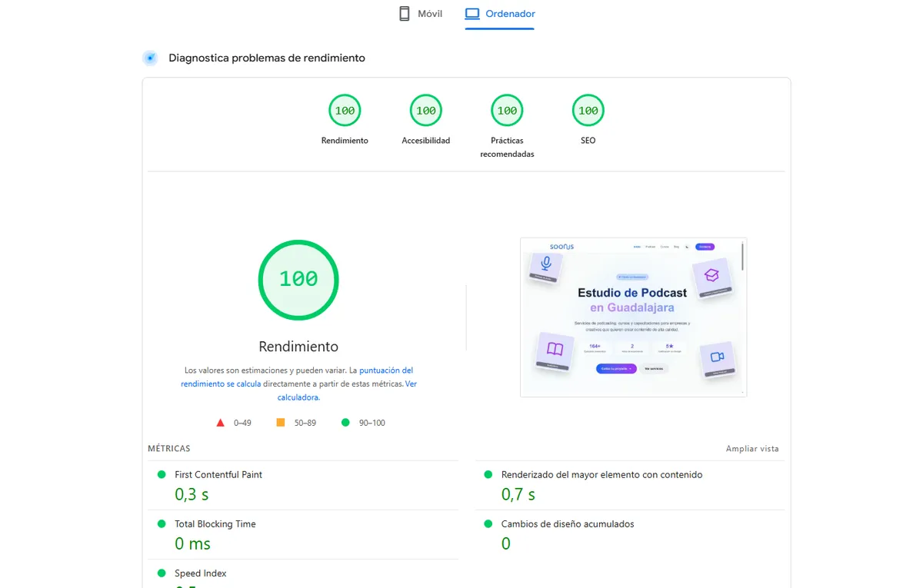
Task: Click the 100 score circle for Rendimiento
Action: tap(345, 110)
